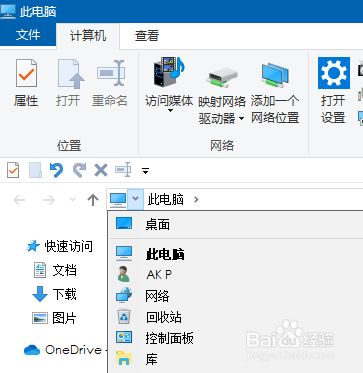Switch to the 查看 ribbon tab
The height and width of the screenshot is (373, 363).
tap(147, 35)
